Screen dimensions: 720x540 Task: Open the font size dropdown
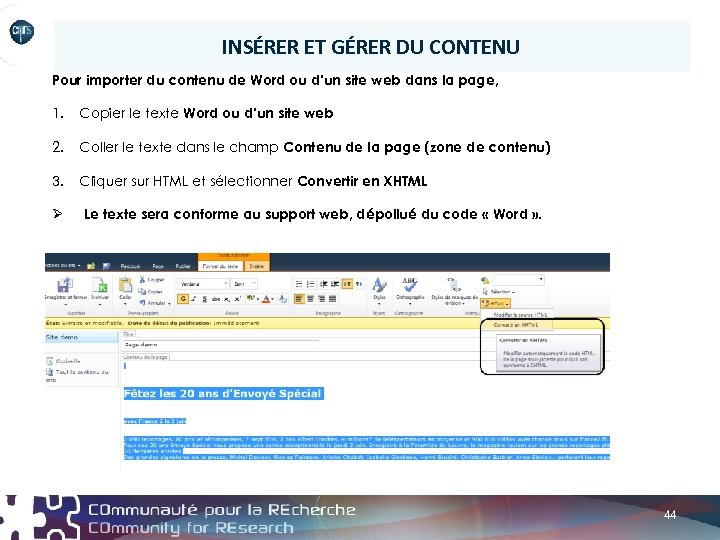[x=244, y=284]
